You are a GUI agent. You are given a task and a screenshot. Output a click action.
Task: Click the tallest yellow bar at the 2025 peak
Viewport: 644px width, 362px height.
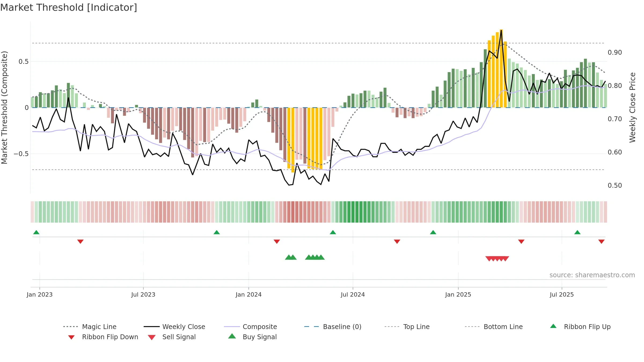tap(501, 68)
